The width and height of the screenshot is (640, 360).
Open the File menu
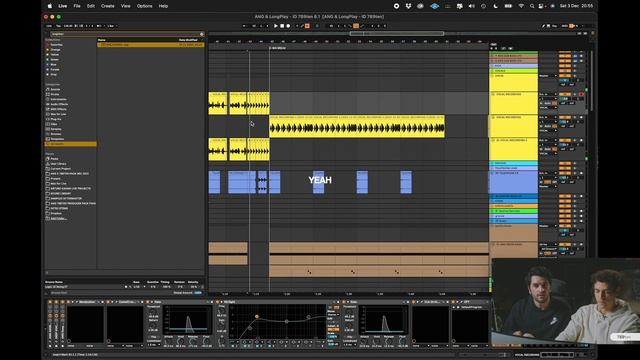tap(77, 6)
